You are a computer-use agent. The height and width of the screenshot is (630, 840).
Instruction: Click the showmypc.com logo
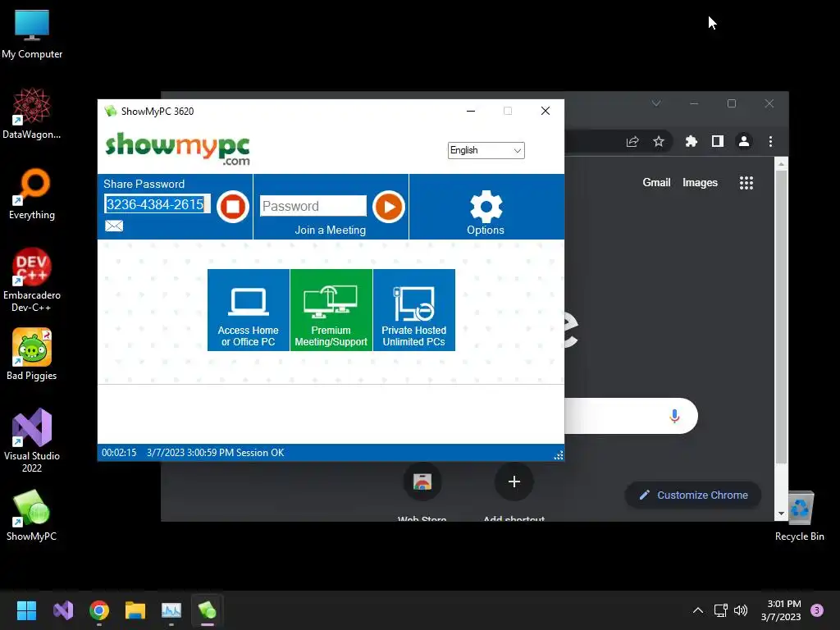[178, 148]
